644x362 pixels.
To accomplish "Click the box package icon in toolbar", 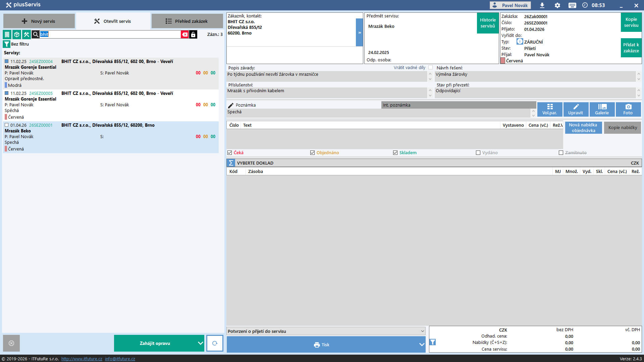I will click(16, 35).
